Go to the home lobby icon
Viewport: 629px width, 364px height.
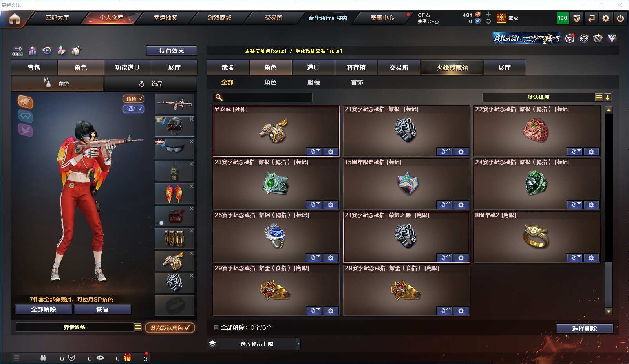click(x=15, y=18)
